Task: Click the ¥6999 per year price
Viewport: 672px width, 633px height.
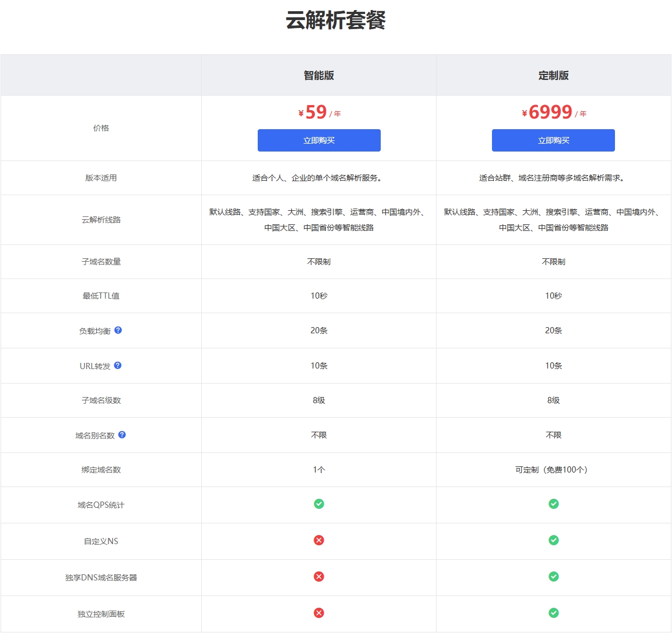Action: [x=553, y=112]
